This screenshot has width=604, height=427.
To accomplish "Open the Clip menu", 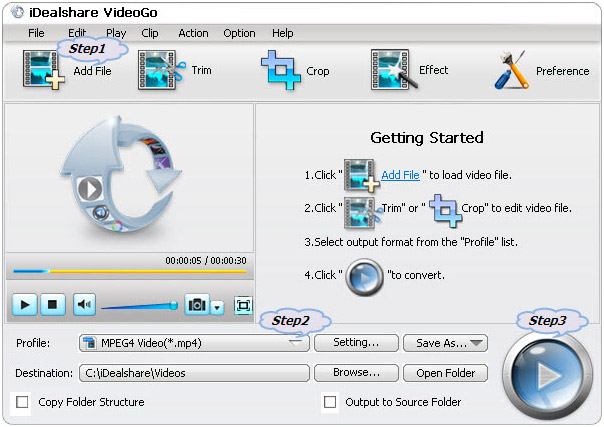I will point(149,33).
